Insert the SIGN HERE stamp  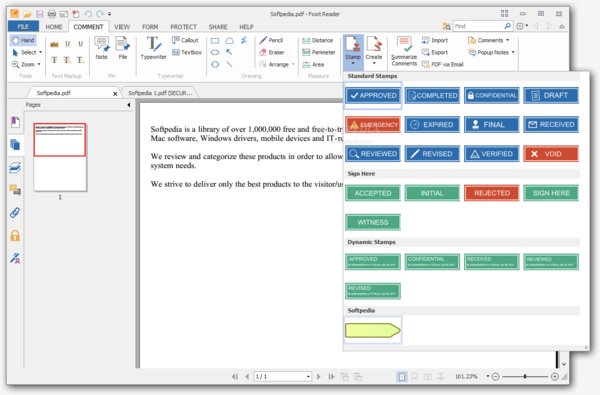(x=551, y=193)
